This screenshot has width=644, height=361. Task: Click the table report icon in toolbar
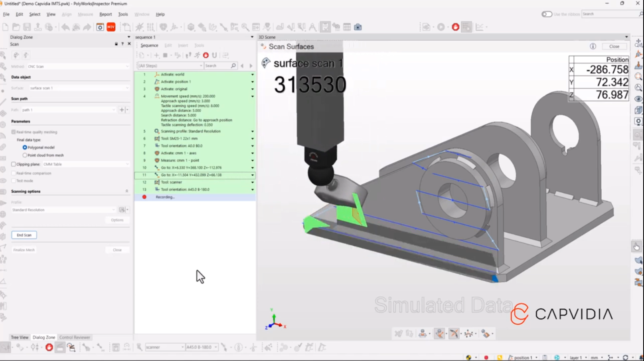pyautogui.click(x=347, y=27)
